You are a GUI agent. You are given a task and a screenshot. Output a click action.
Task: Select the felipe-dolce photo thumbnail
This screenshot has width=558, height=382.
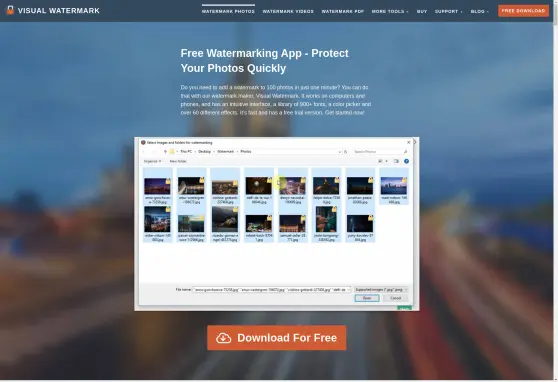[x=326, y=187]
